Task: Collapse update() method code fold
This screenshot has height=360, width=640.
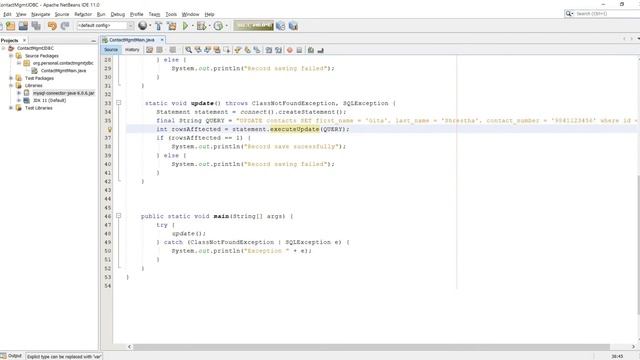Action: pyautogui.click(x=118, y=103)
